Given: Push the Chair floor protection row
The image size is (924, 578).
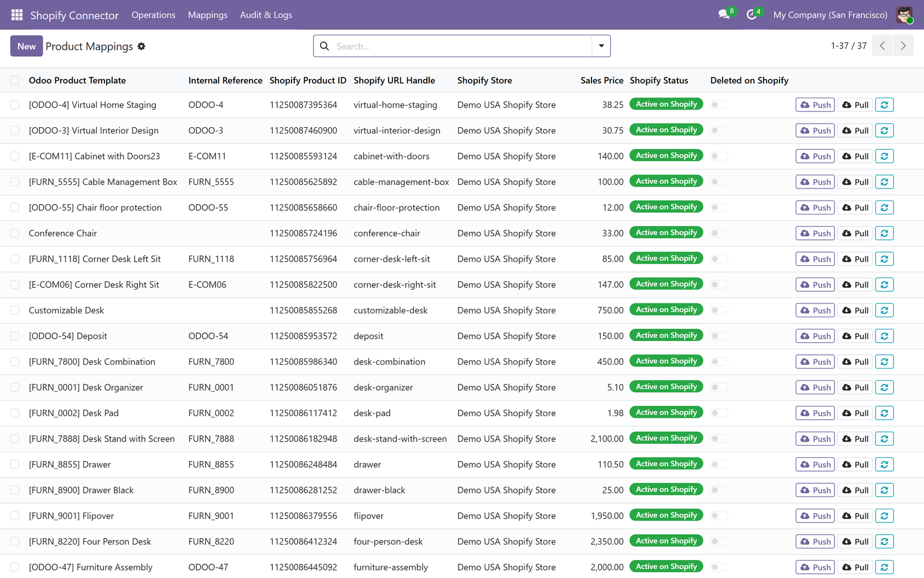Looking at the screenshot, I should [815, 208].
